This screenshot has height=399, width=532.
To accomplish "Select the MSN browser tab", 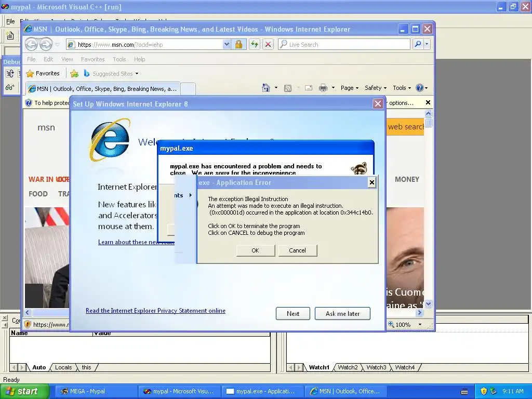I will (103, 88).
